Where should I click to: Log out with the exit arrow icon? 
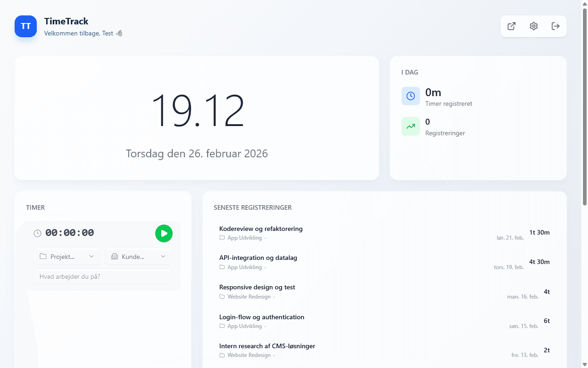point(555,26)
